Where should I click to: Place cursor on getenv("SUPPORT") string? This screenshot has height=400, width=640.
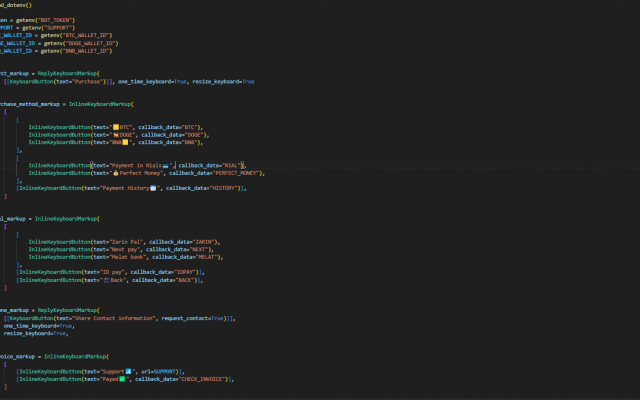58,28
